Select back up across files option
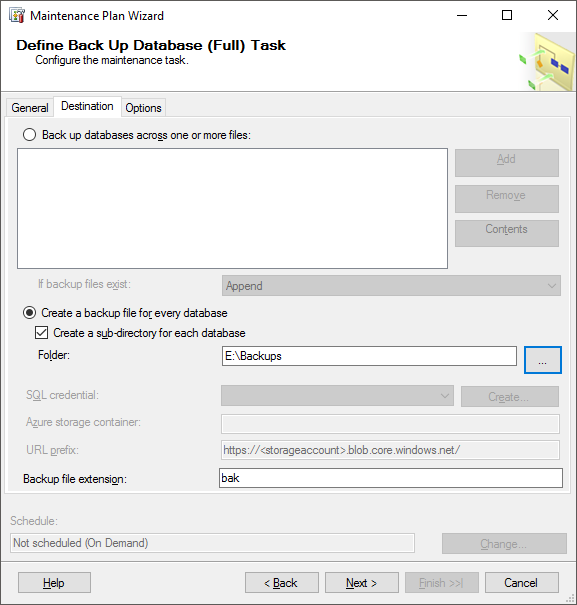Viewport: 577px width, 605px height. [x=29, y=135]
